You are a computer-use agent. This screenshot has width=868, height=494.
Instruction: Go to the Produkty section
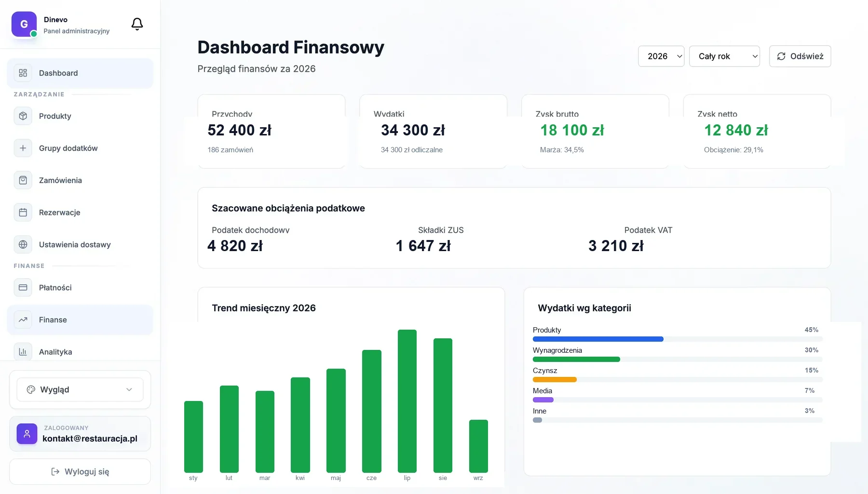point(80,116)
